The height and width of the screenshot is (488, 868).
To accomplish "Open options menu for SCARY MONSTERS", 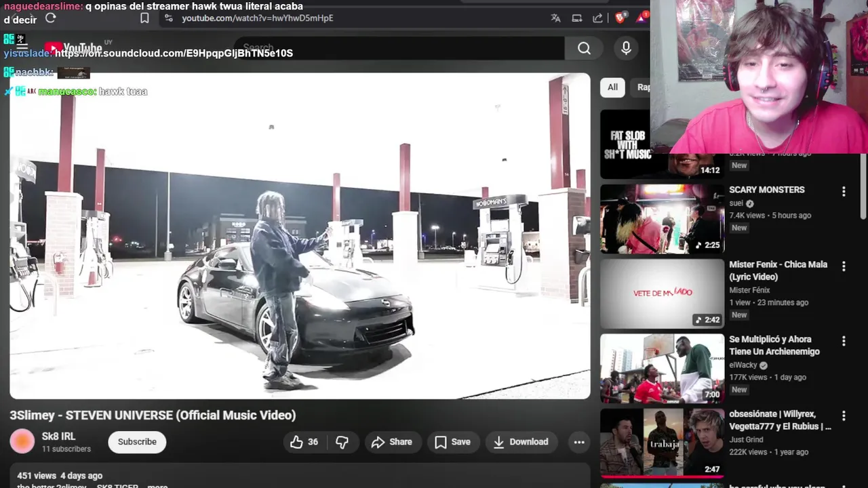I will pyautogui.click(x=844, y=192).
